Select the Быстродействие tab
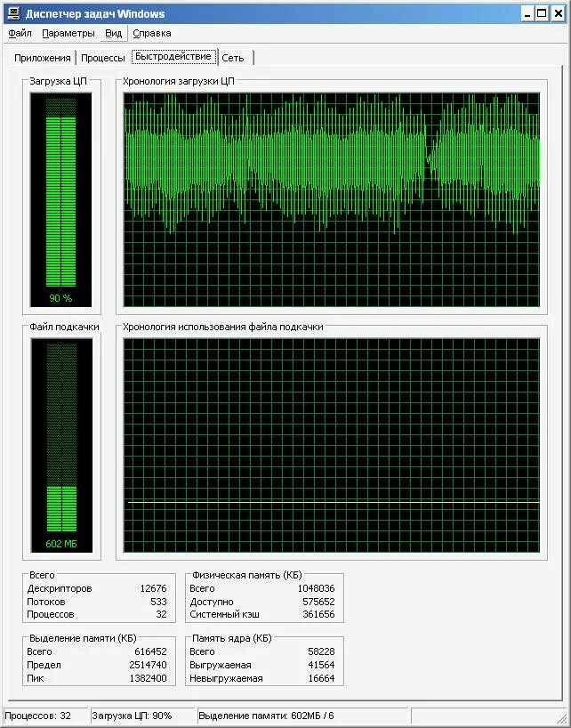The height and width of the screenshot is (728, 571). click(x=173, y=57)
